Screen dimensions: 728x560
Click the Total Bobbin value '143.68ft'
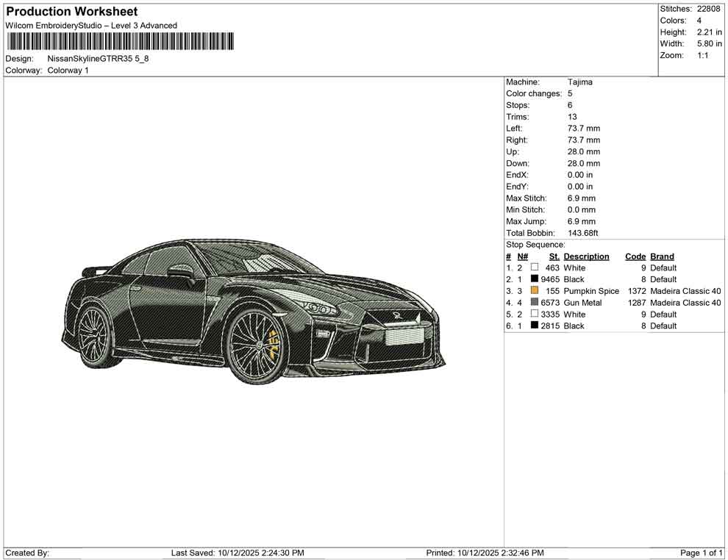[x=582, y=233]
